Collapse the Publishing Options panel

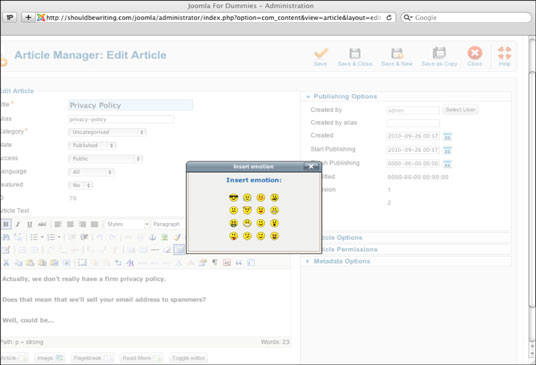coord(345,96)
